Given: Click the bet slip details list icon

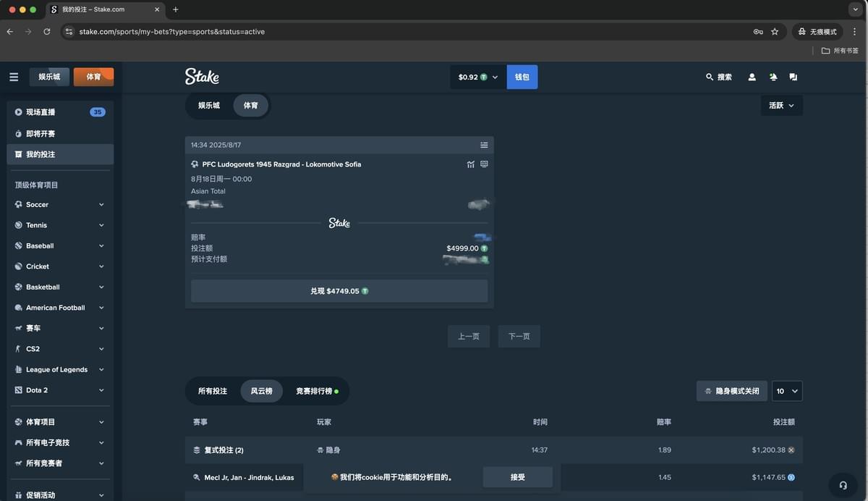Looking at the screenshot, I should point(484,145).
